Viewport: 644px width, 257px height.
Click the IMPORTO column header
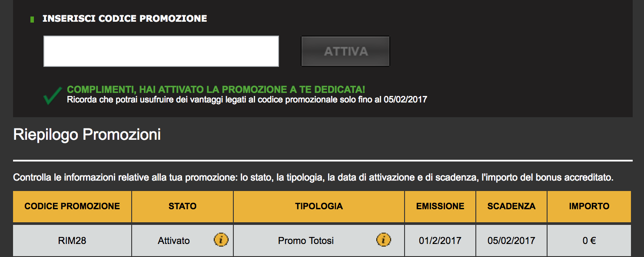click(x=589, y=207)
